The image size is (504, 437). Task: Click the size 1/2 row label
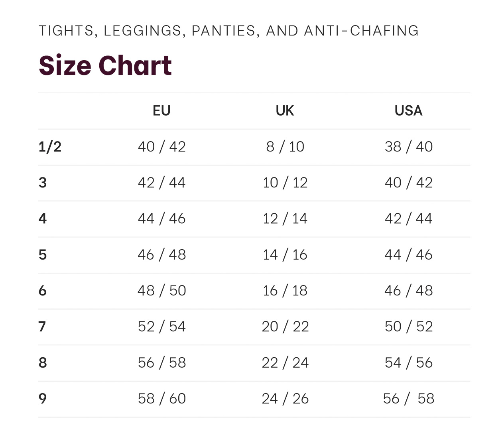[x=50, y=147]
